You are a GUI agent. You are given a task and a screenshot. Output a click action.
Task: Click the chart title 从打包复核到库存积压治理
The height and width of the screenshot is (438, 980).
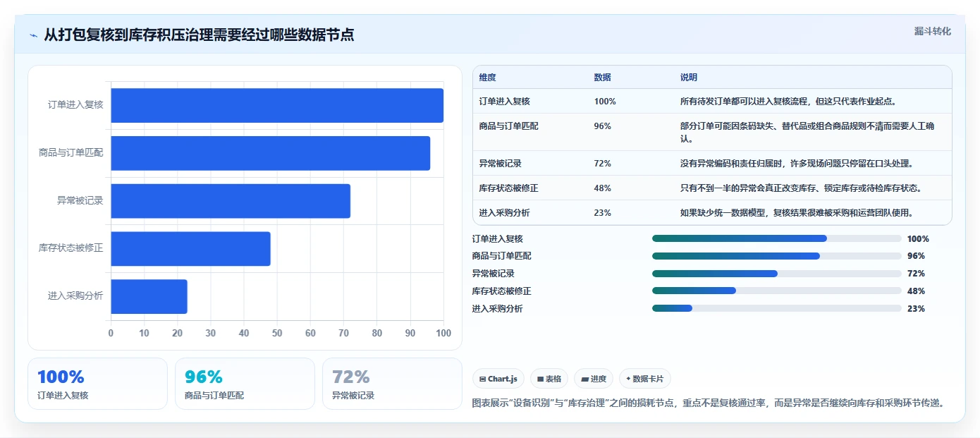click(x=199, y=35)
